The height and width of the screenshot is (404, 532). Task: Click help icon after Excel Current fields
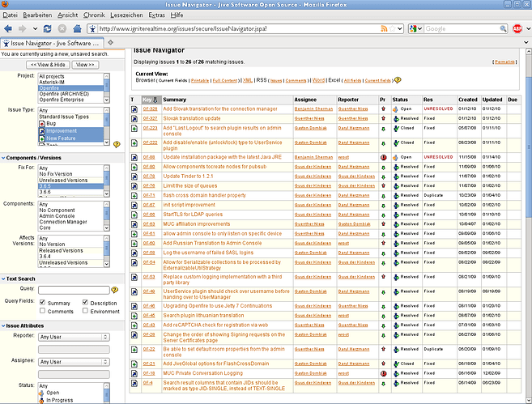tap(398, 80)
